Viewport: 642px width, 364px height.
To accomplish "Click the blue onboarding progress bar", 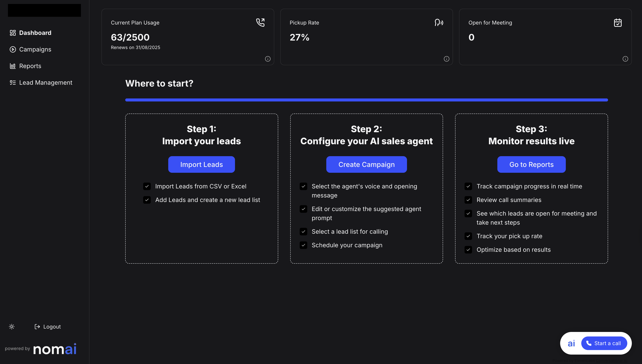I will click(x=366, y=100).
